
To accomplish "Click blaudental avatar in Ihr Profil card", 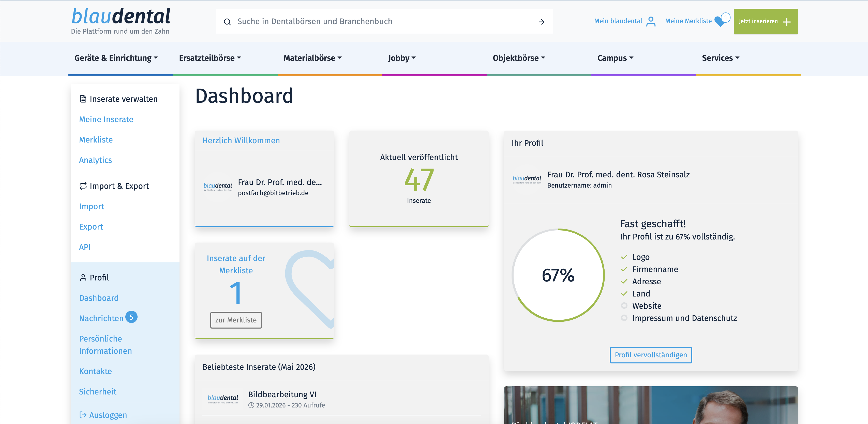I will pyautogui.click(x=527, y=179).
